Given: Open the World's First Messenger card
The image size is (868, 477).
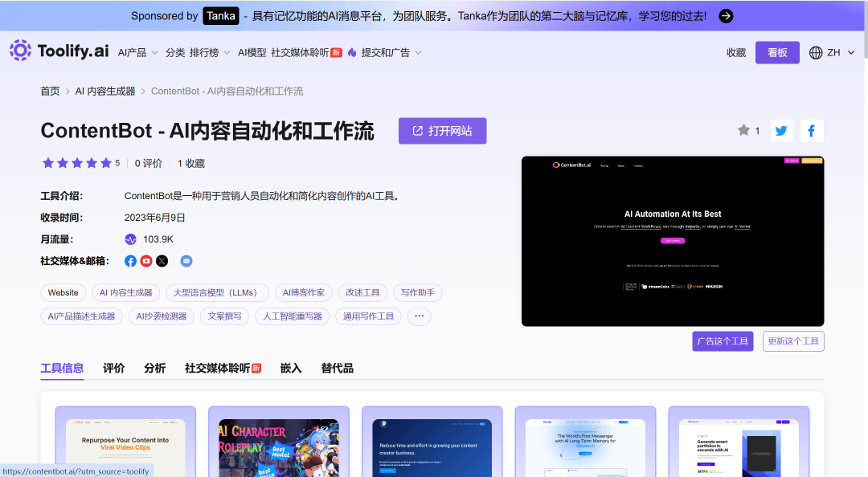Looking at the screenshot, I should point(585,442).
